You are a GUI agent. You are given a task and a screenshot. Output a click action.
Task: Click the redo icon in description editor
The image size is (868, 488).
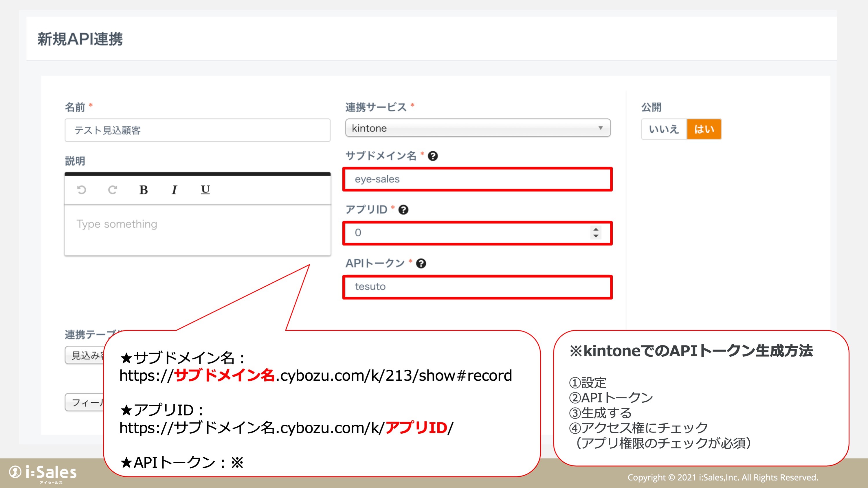[112, 190]
